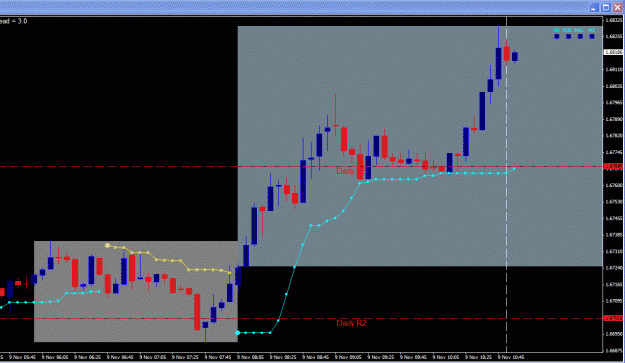Click the 9 Nov 08:45 time axis label
The height and width of the screenshot is (363, 625).
click(316, 357)
